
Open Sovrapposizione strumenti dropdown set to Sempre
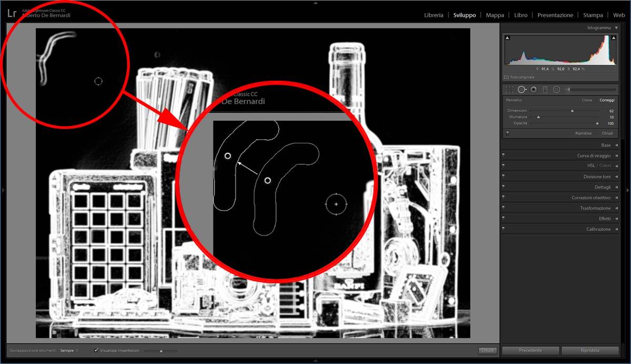(69, 350)
